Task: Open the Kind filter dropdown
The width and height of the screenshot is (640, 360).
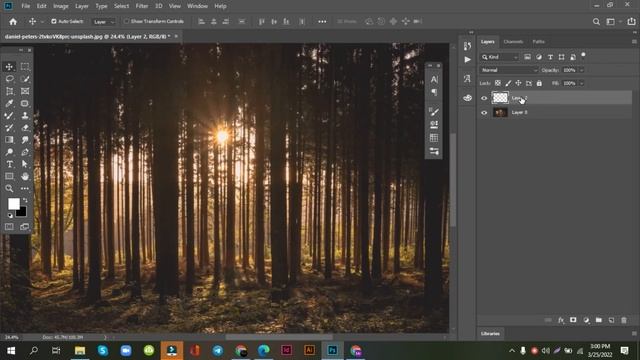Action: coord(500,57)
